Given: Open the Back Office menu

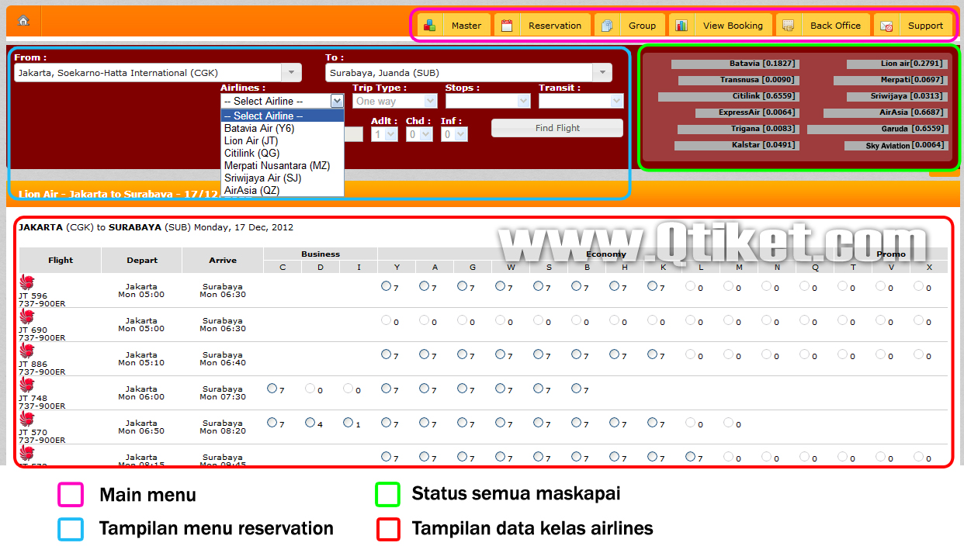Looking at the screenshot, I should click(823, 25).
